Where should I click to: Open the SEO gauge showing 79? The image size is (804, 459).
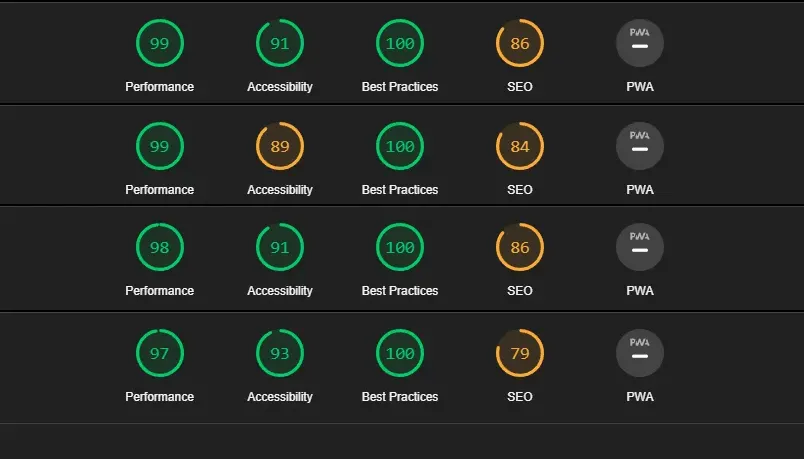[x=520, y=354]
